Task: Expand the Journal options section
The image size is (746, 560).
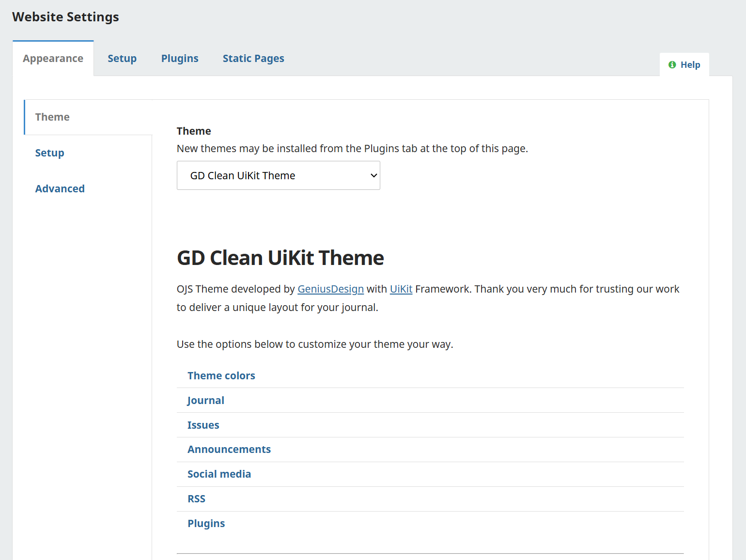Action: pyautogui.click(x=206, y=401)
